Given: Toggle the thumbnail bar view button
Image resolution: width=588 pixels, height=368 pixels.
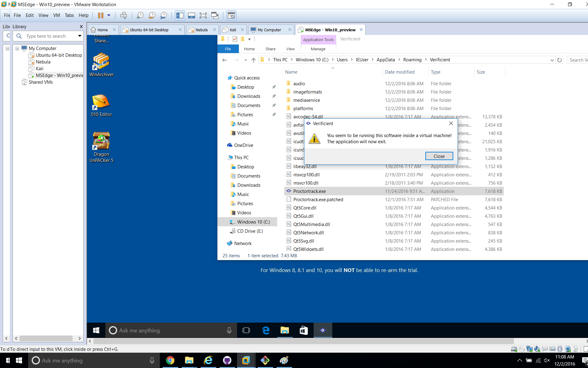Looking at the screenshot, I should (192, 15).
